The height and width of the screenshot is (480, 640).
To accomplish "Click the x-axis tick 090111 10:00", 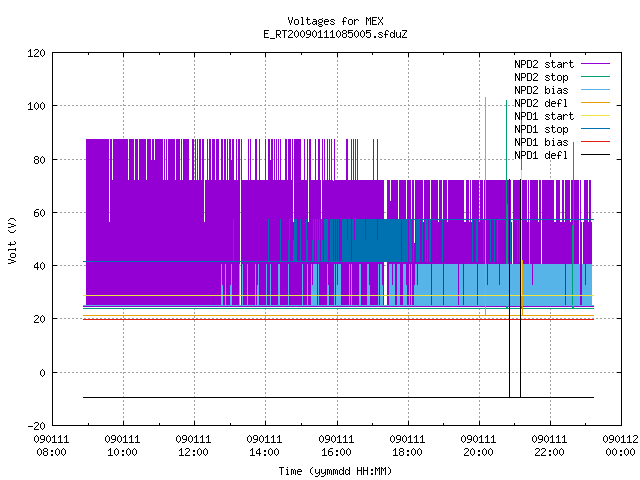I will [122, 446].
